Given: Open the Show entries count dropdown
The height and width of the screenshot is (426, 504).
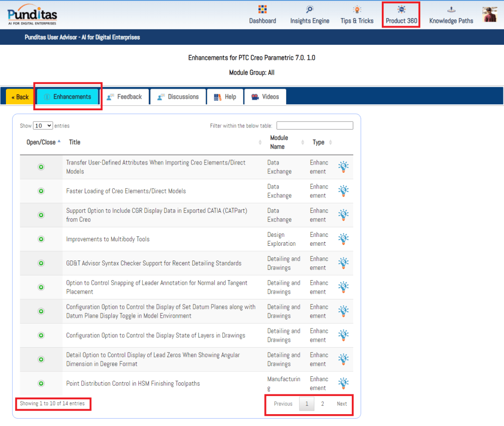Looking at the screenshot, I should (x=43, y=126).
